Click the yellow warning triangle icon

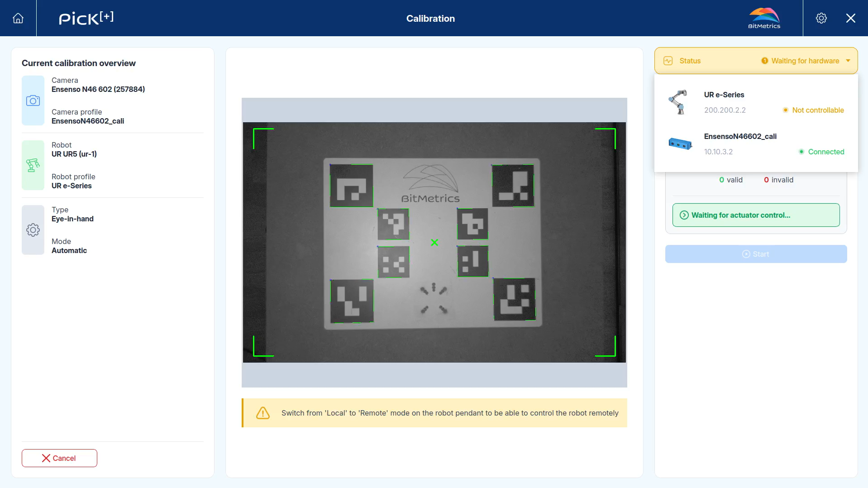[x=263, y=413]
